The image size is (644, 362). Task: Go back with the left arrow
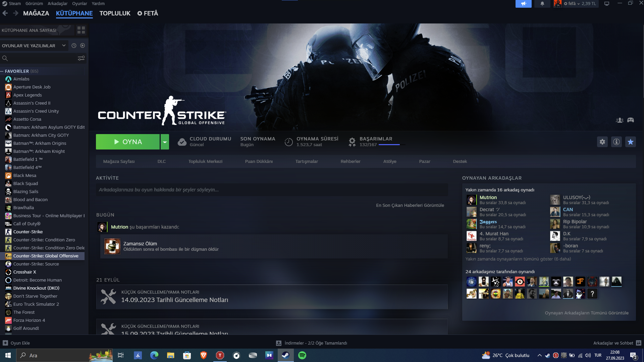tap(5, 13)
